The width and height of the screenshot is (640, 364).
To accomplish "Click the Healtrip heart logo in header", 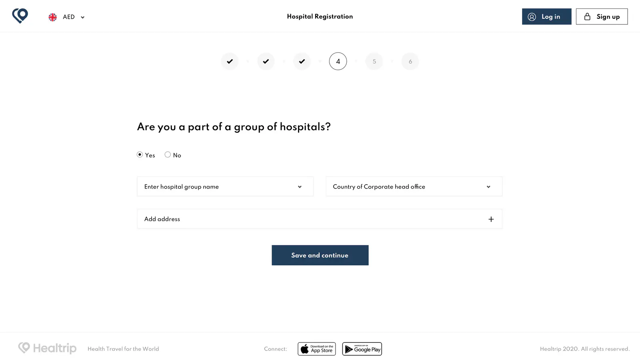I will click(20, 16).
